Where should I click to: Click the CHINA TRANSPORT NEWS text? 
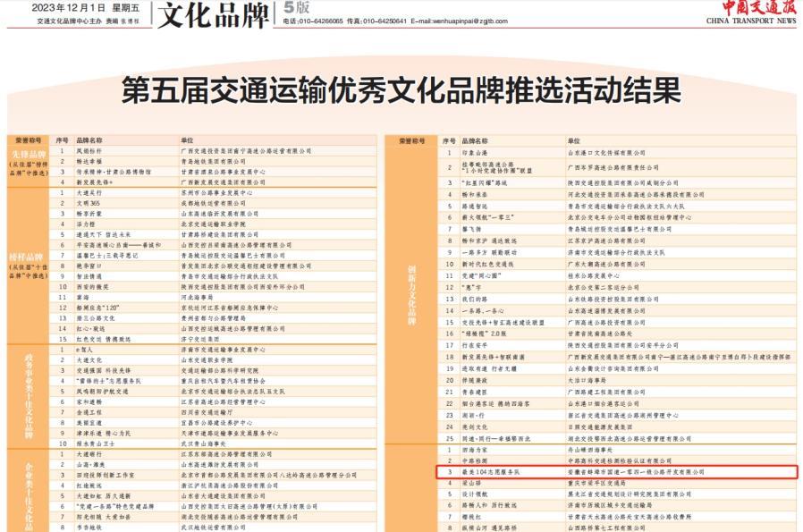click(x=751, y=21)
